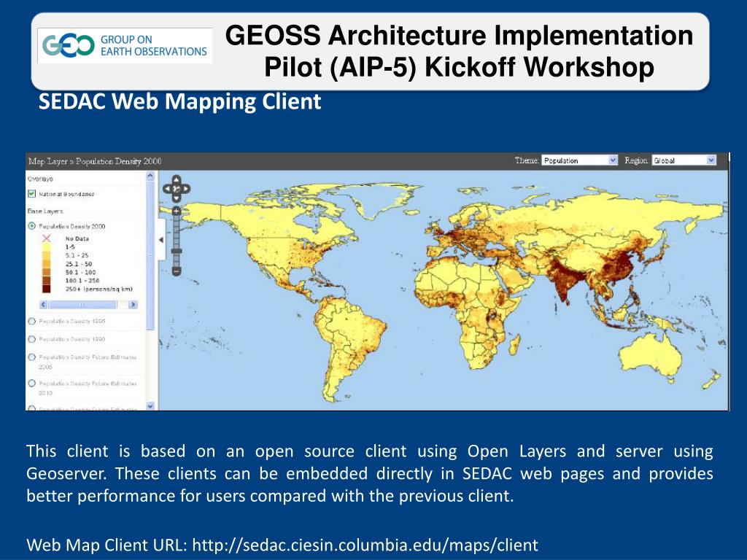Open the Region dropdown showing Global
The width and height of the screenshot is (747, 560).
(684, 160)
